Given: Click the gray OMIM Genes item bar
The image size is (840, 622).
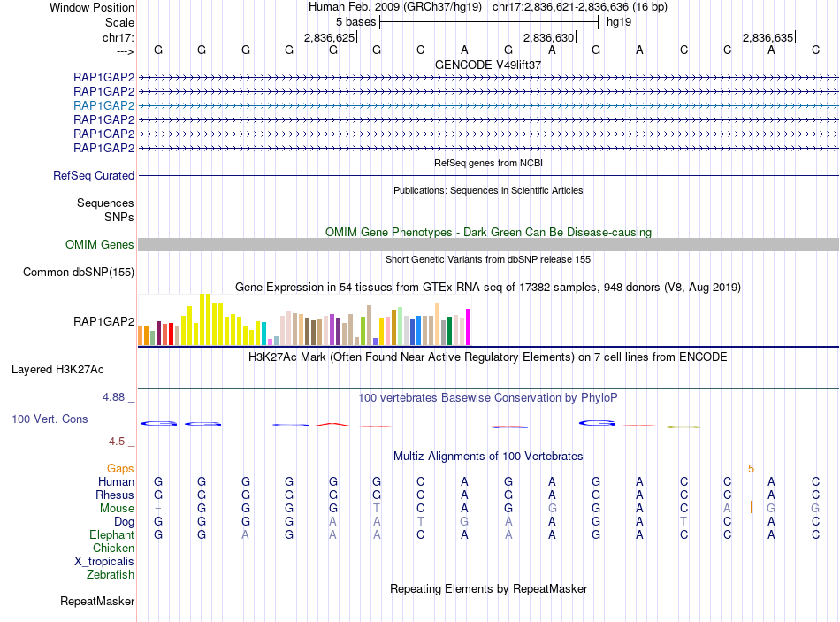Looking at the screenshot, I should (x=488, y=244).
